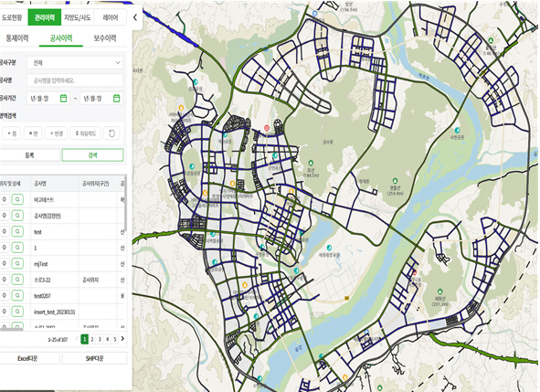
Task: Download shapefile with SHP다운 button
Action: pos(94,358)
